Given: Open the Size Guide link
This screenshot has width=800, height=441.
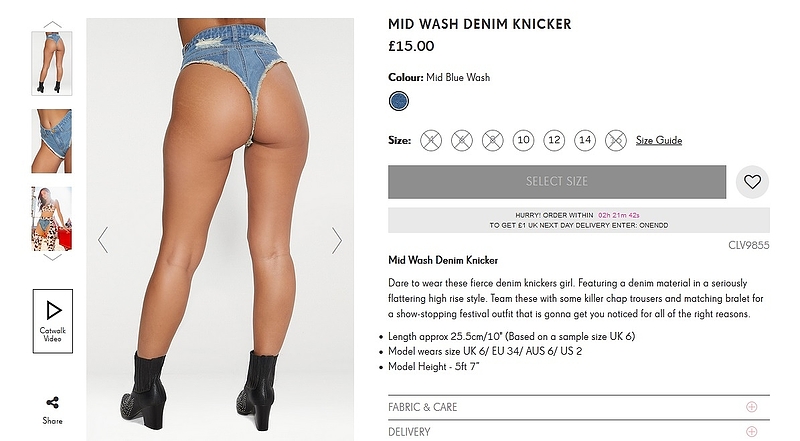Looking at the screenshot, I should pos(659,140).
